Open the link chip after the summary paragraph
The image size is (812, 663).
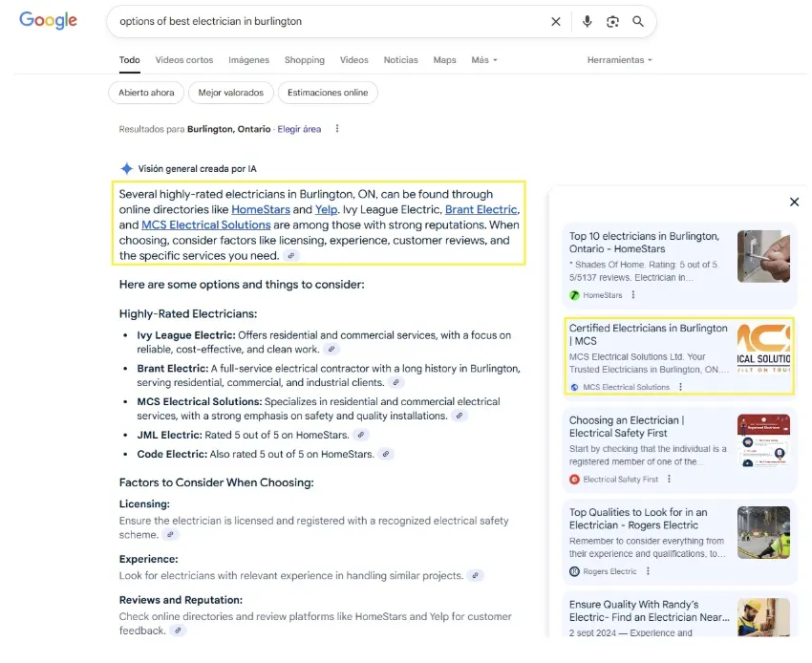(x=291, y=256)
